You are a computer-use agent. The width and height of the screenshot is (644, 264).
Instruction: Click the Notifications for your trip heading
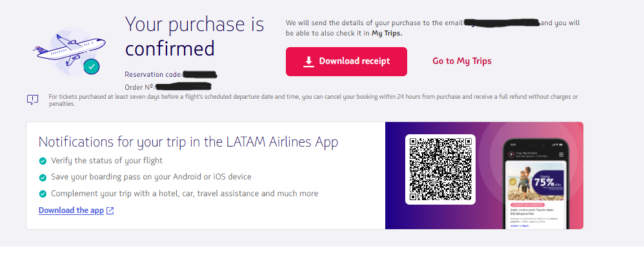click(x=188, y=142)
